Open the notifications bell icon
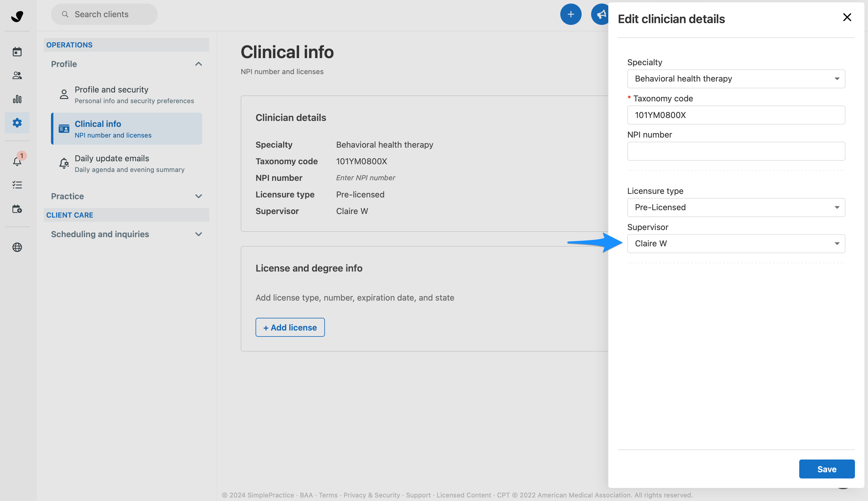The height and width of the screenshot is (501, 868). coord(17,161)
